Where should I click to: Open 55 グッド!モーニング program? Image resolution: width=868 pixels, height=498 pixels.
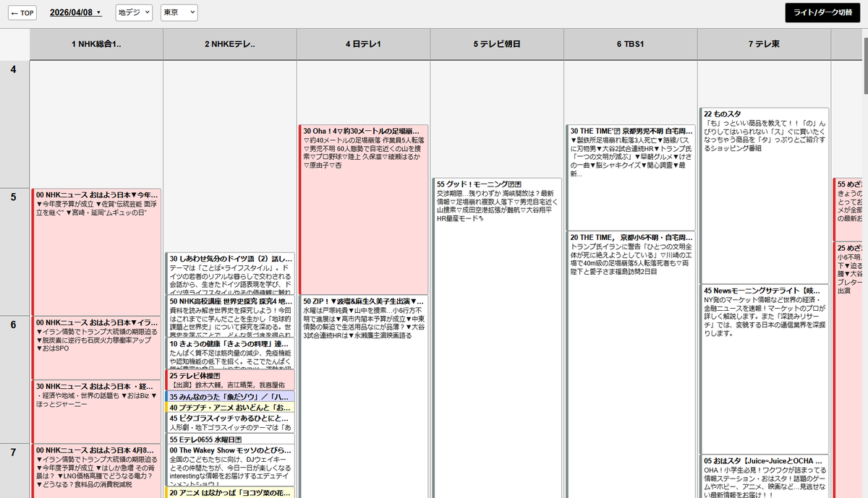(x=497, y=338)
